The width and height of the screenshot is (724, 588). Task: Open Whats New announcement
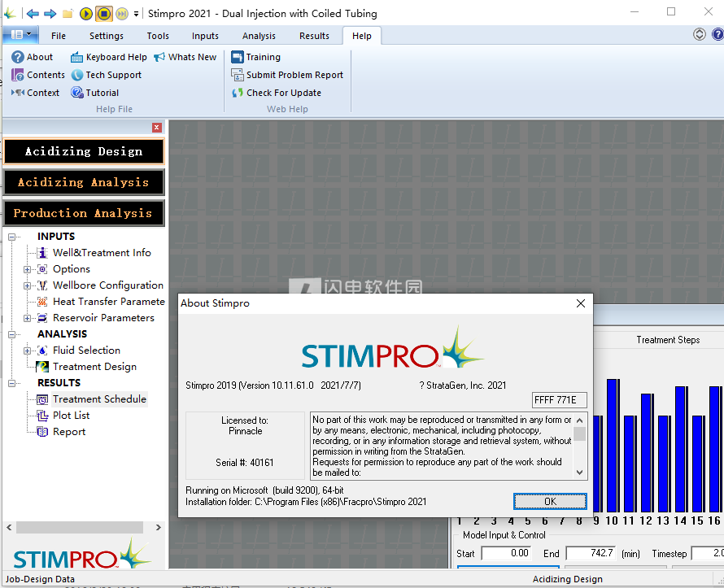185,57
